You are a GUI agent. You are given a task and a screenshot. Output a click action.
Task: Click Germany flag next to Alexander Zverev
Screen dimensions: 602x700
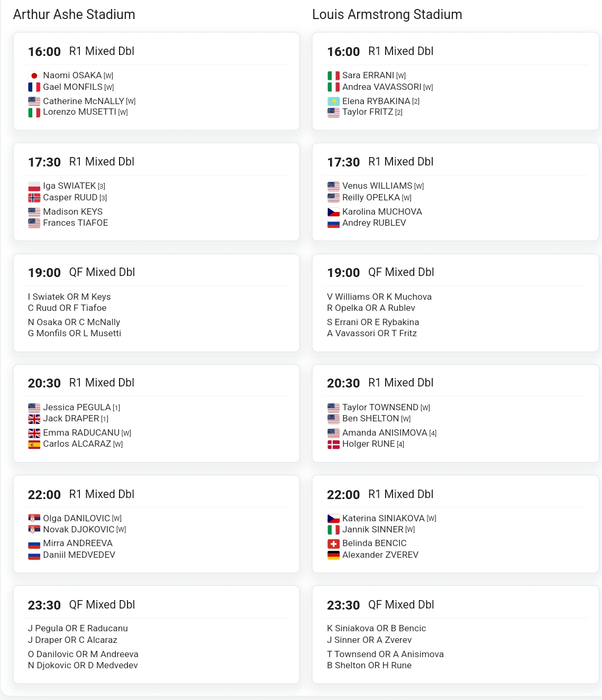tap(333, 555)
